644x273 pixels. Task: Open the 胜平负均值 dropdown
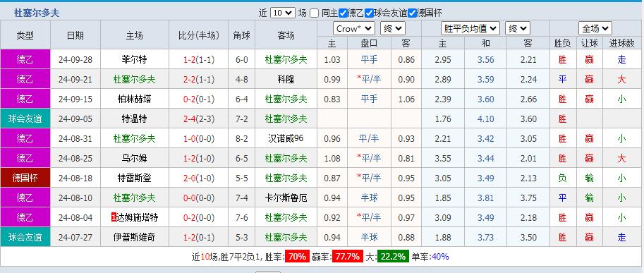point(470,29)
